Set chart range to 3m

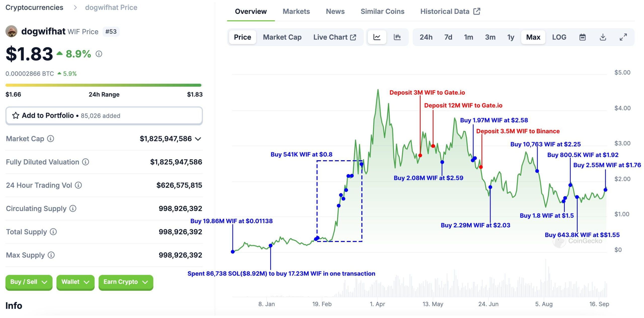coord(490,37)
